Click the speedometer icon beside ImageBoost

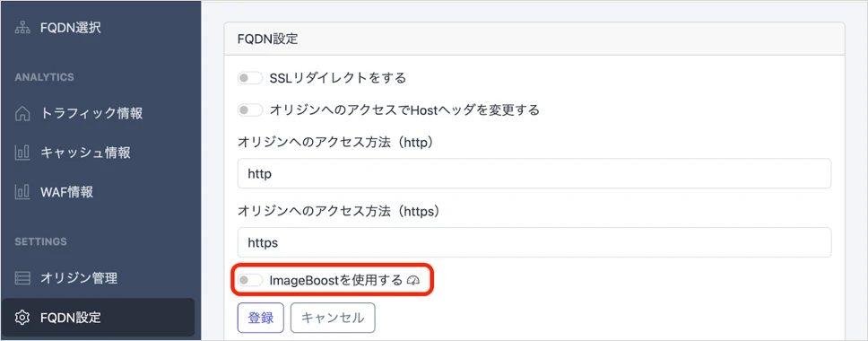click(x=413, y=281)
